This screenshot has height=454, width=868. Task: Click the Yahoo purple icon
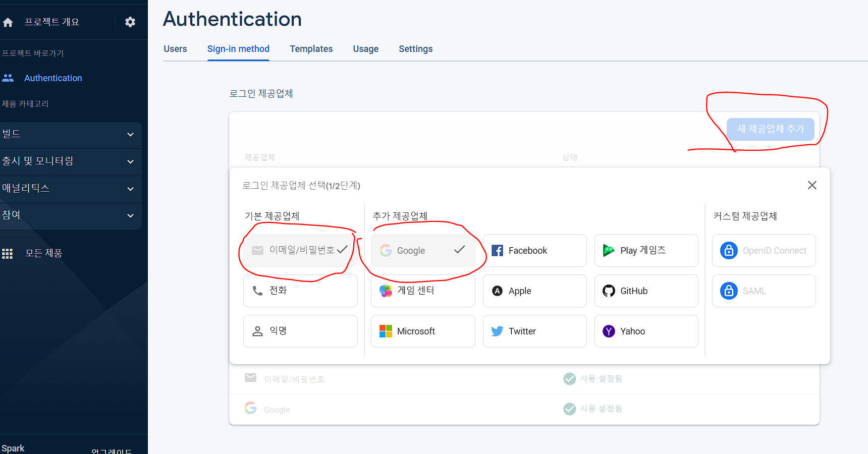[x=609, y=331]
